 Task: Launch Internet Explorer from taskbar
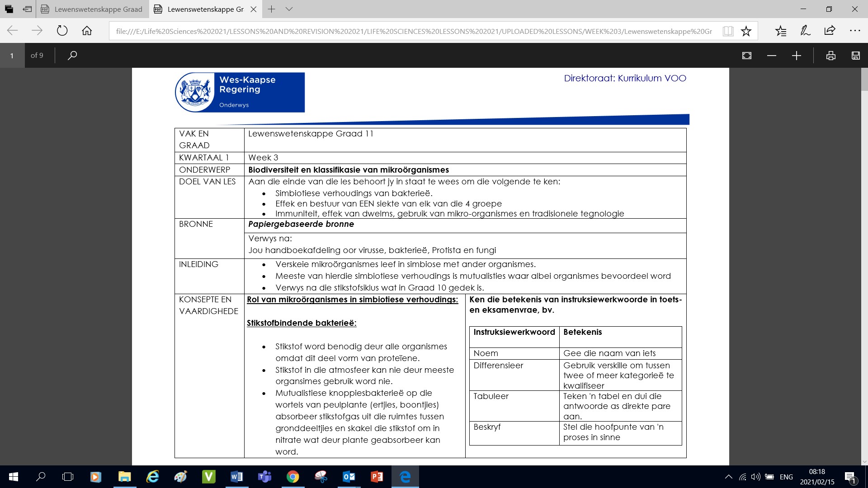[x=152, y=477]
